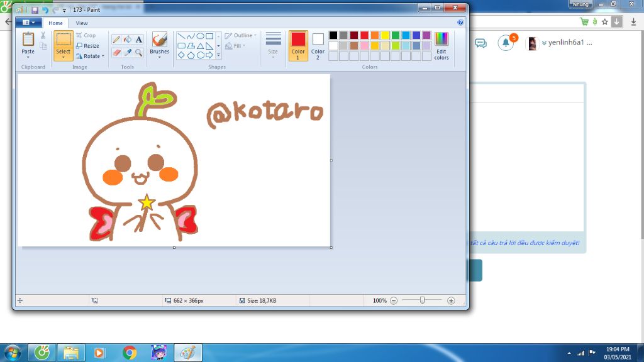Click the Paste clipboard icon
Image resolution: width=644 pixels, height=362 pixels.
(x=28, y=40)
